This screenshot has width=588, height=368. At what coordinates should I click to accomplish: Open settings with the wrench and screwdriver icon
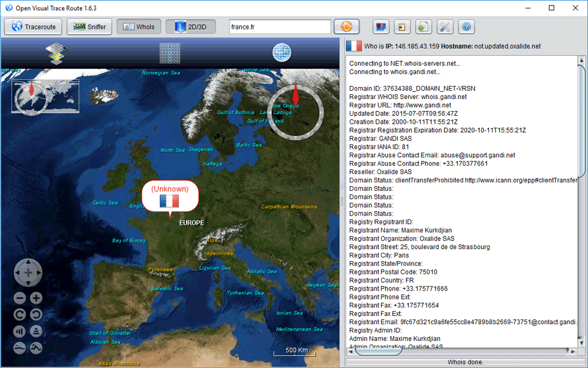445,26
